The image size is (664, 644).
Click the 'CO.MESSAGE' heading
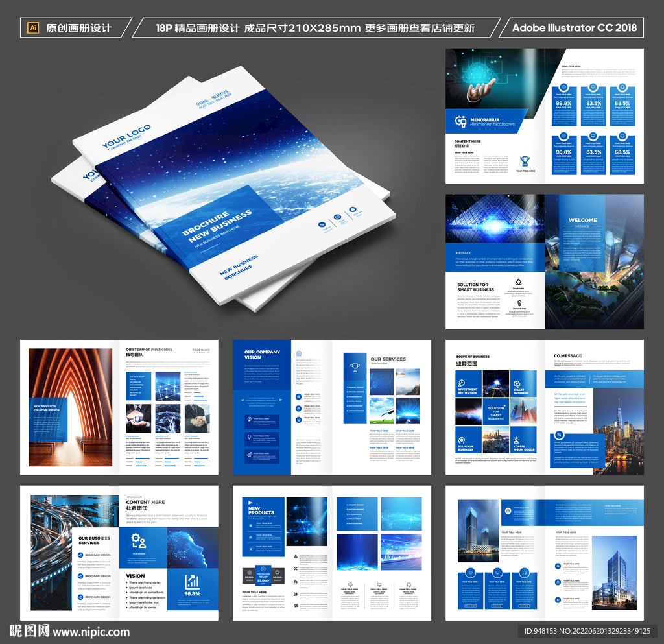(568, 356)
